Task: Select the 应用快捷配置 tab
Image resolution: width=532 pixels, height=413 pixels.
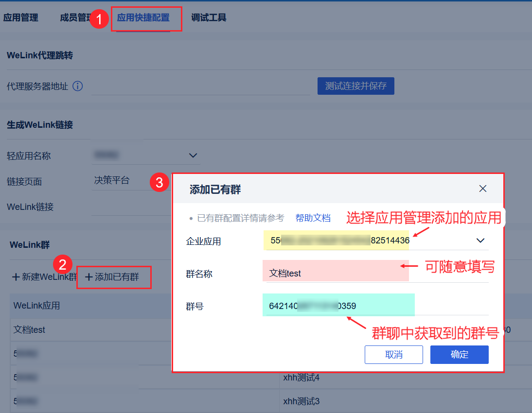Action: click(143, 17)
